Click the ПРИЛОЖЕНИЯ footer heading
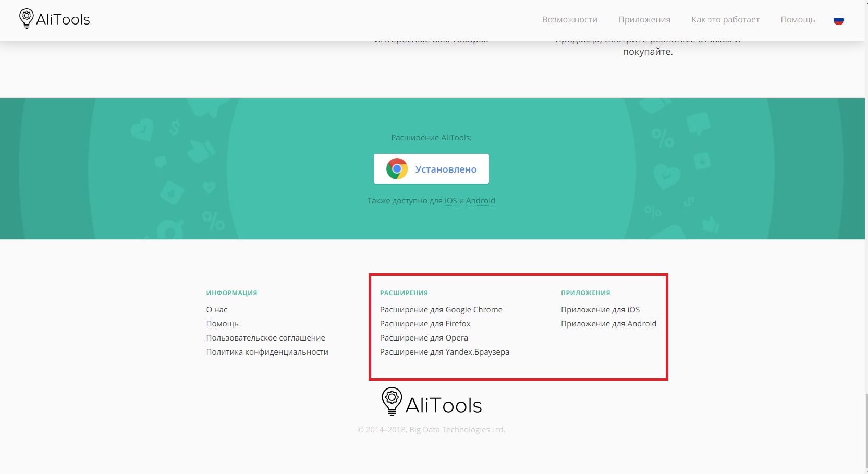Screen dimensions: 868x474 point(585,293)
